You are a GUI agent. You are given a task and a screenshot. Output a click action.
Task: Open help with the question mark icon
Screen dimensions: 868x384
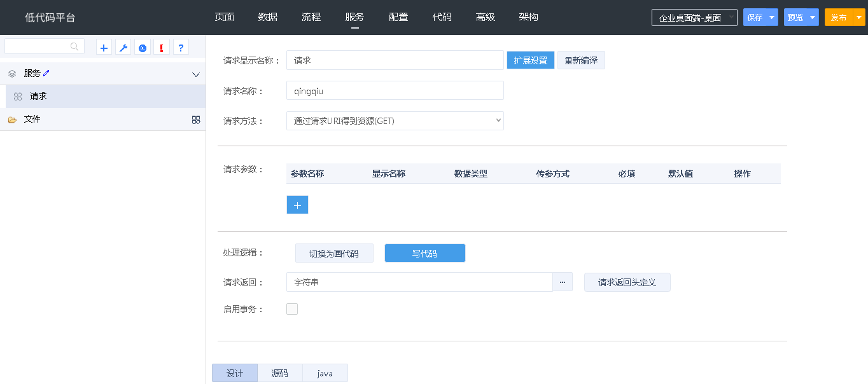coord(181,48)
